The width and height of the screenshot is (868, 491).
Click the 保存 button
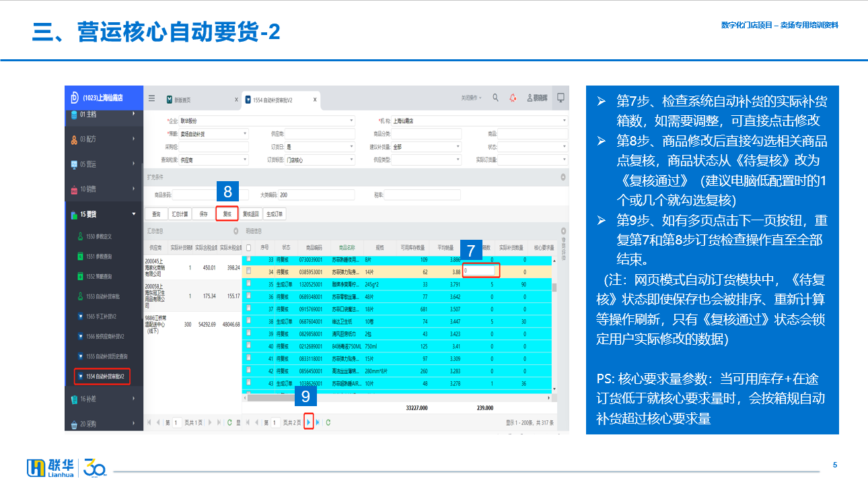tap(203, 214)
